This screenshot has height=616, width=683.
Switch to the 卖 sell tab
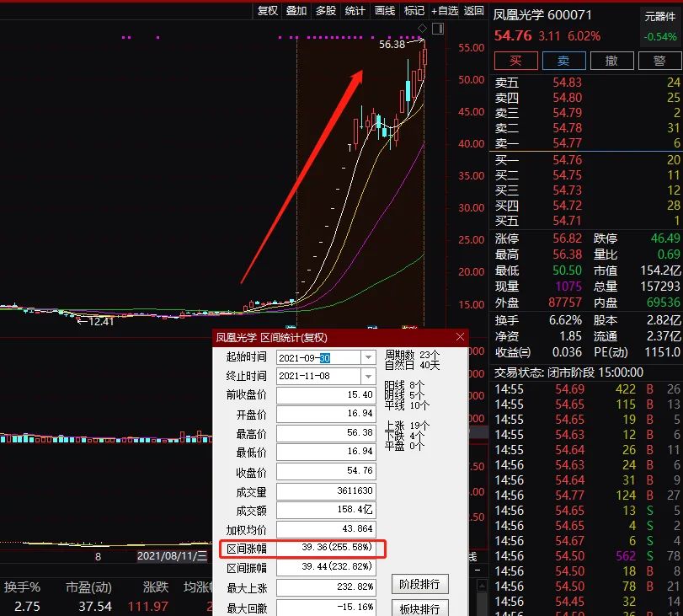(563, 60)
